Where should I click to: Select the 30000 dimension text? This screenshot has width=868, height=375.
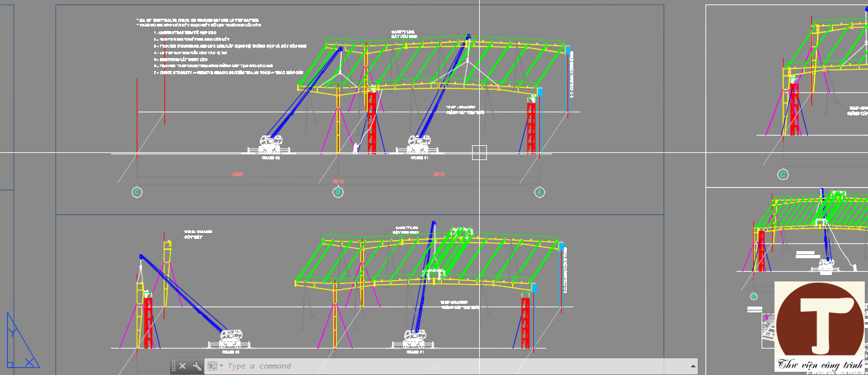click(x=237, y=174)
